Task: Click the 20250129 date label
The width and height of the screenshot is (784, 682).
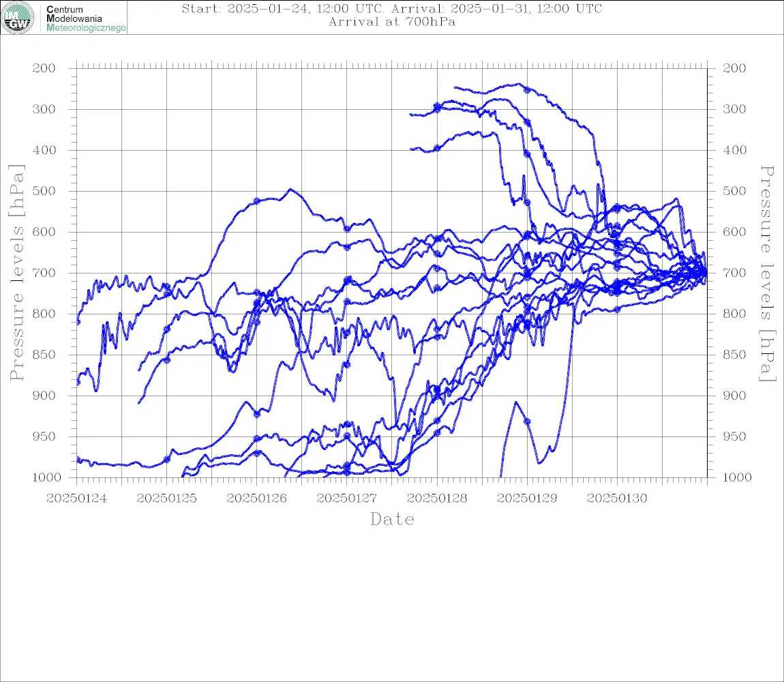Action: (x=527, y=499)
